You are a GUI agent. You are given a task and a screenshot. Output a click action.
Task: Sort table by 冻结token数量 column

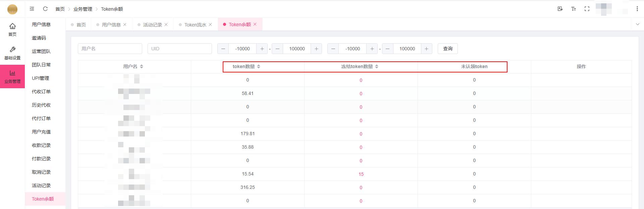tap(377, 66)
